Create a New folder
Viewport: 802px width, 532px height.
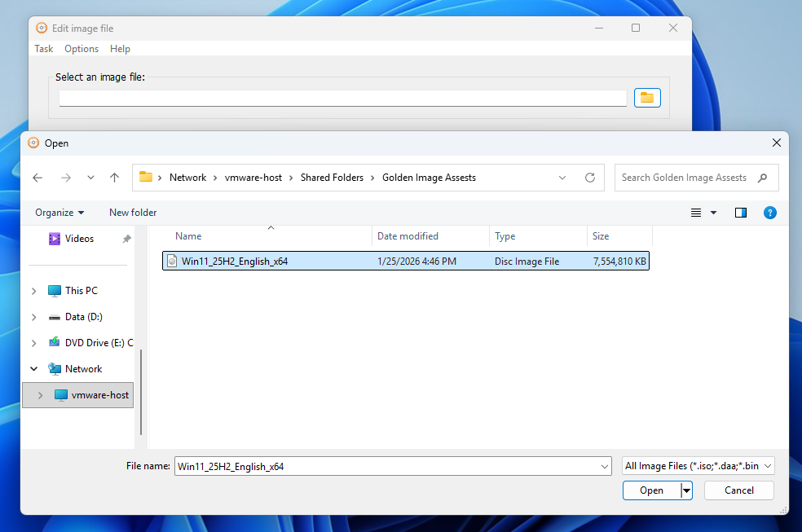[x=133, y=213]
